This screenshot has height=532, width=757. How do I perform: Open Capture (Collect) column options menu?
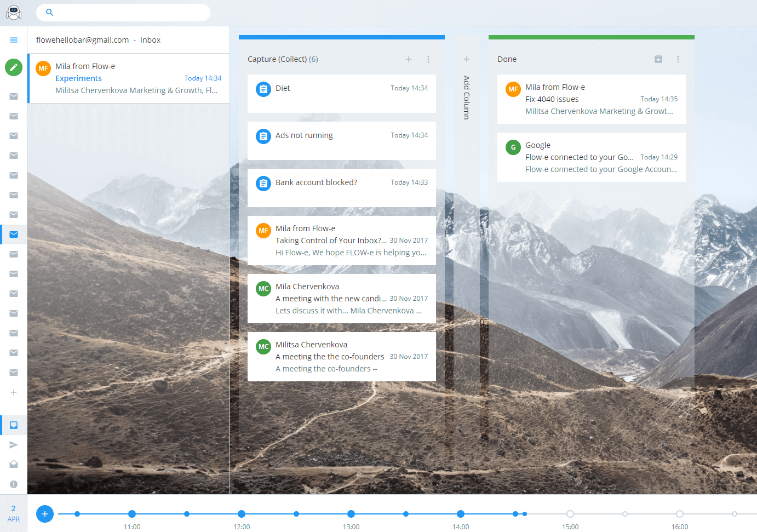click(428, 59)
